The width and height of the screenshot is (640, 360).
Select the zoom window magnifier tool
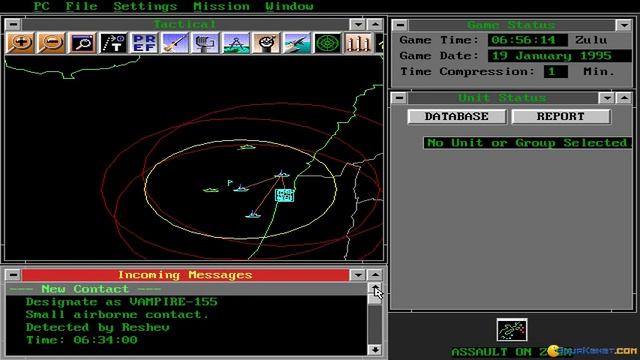(x=83, y=43)
